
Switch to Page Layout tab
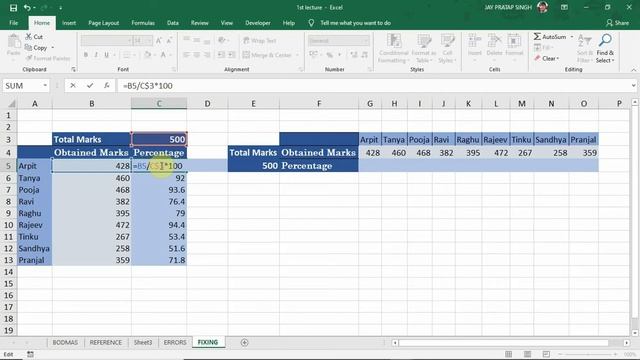[x=103, y=23]
